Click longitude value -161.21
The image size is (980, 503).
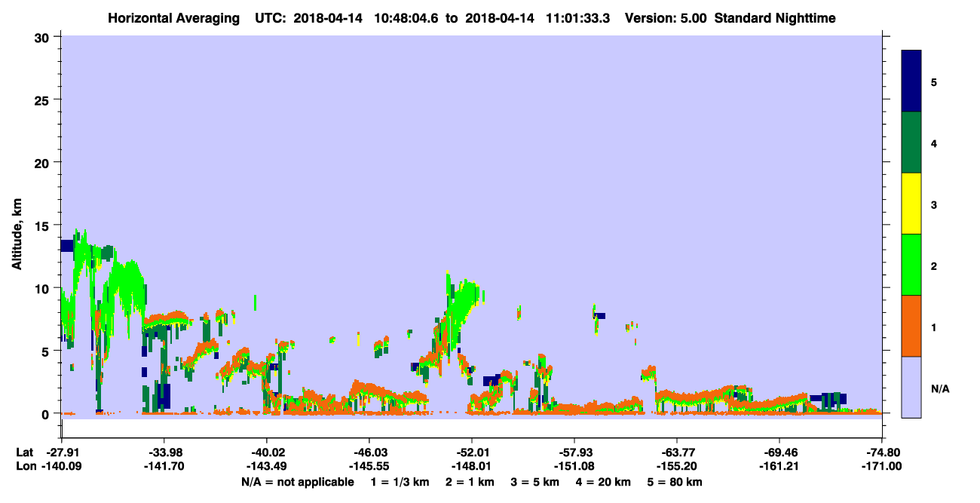coord(779,467)
